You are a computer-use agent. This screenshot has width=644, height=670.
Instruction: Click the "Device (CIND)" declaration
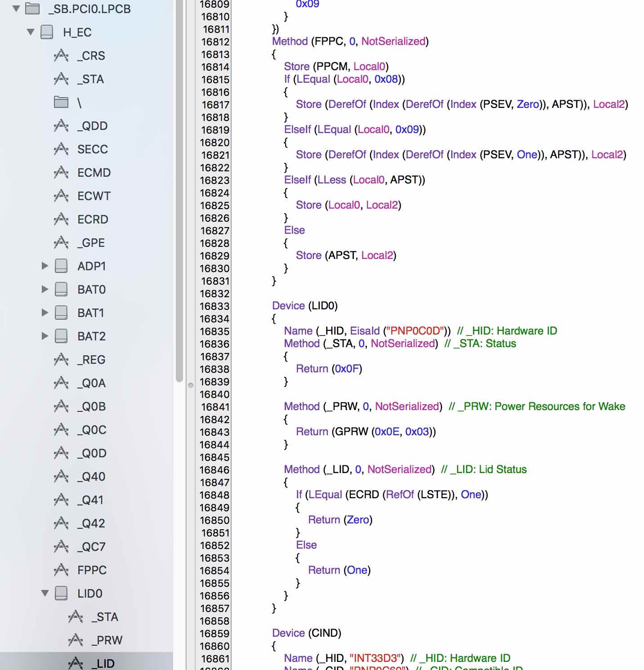click(x=307, y=633)
